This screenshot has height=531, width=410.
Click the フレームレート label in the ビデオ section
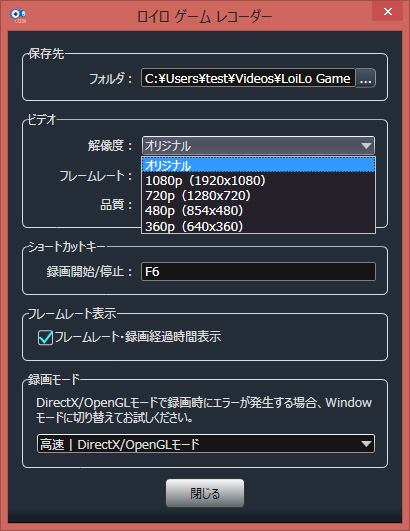(92, 176)
